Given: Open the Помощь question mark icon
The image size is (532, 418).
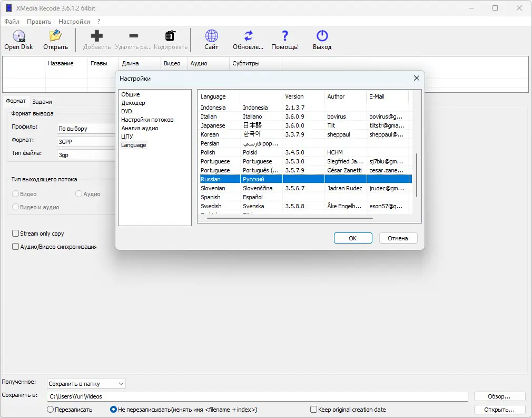Looking at the screenshot, I should pos(285,36).
